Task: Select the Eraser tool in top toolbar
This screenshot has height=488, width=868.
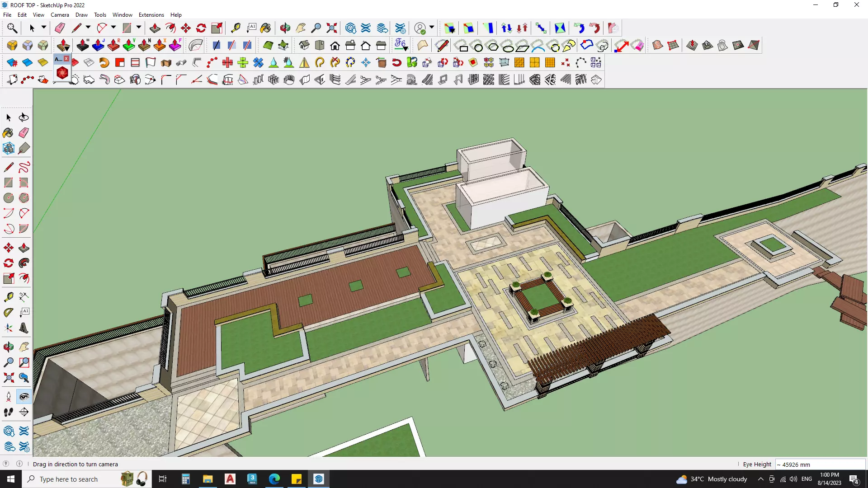Action: coord(60,28)
